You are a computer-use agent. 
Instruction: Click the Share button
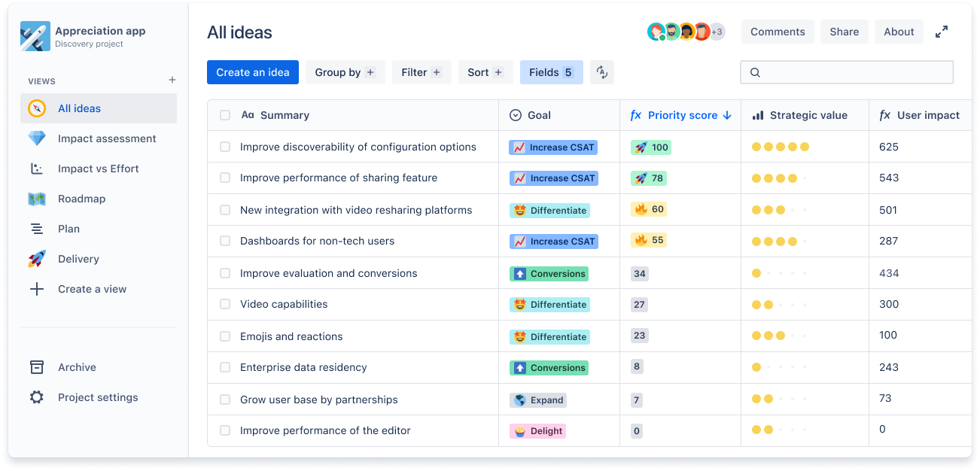(844, 32)
